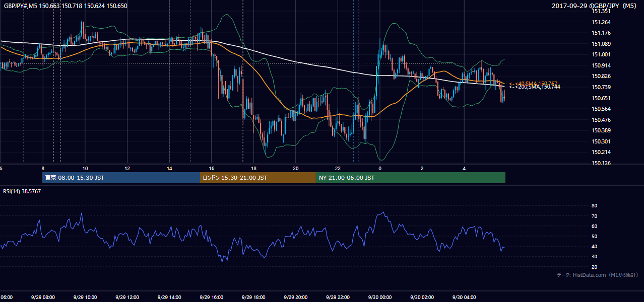
Task: Click RSI scale level 70
Action: 594,216
